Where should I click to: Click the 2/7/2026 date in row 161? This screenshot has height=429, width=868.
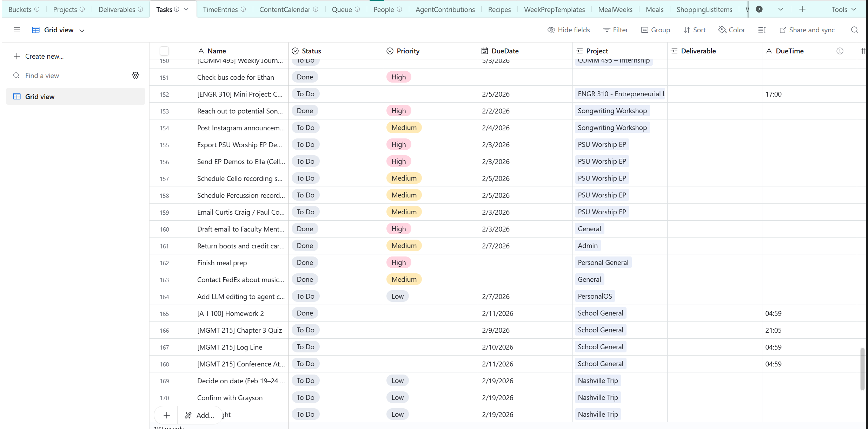pos(496,246)
